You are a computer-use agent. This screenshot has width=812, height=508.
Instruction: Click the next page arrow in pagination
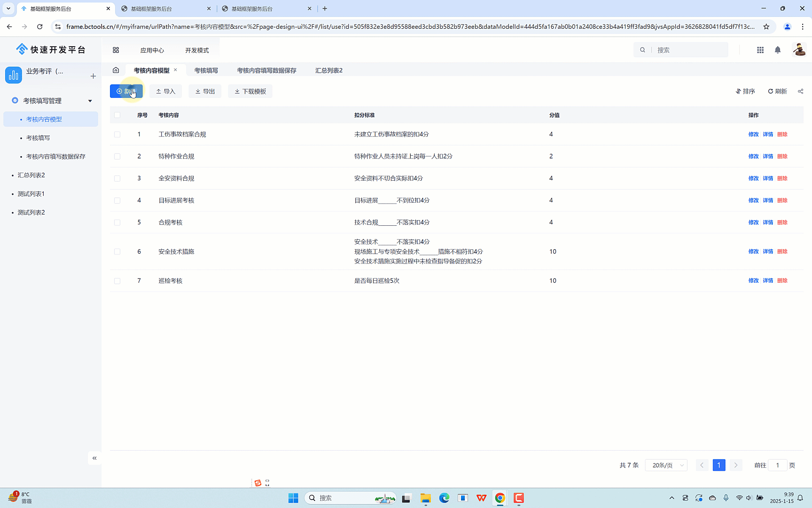pyautogui.click(x=736, y=465)
